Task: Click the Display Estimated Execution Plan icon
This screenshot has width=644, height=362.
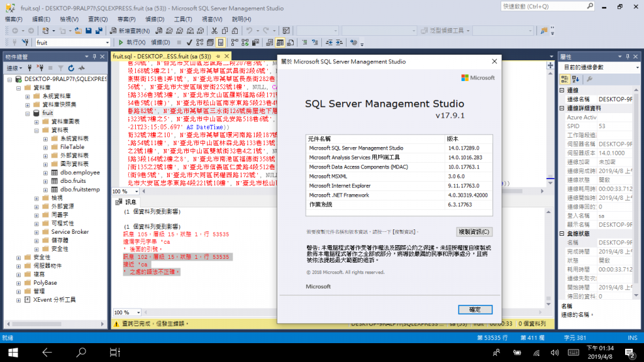Action: coord(199,42)
